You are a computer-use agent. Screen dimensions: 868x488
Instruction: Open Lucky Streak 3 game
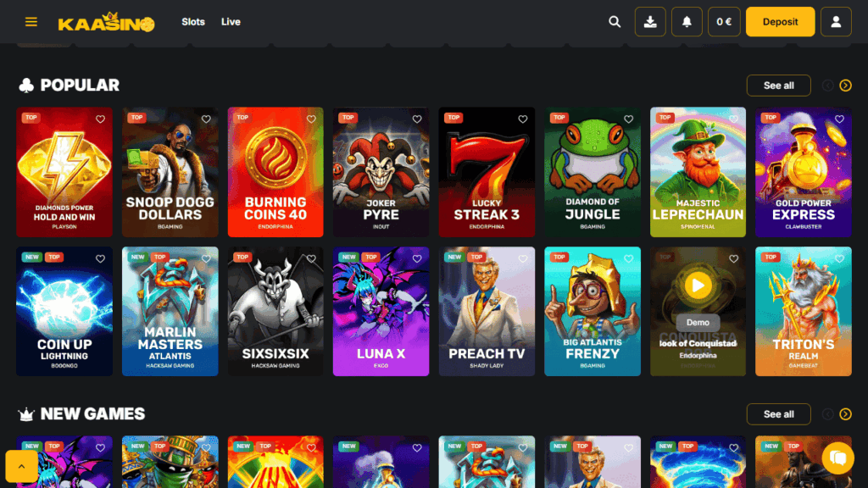487,172
